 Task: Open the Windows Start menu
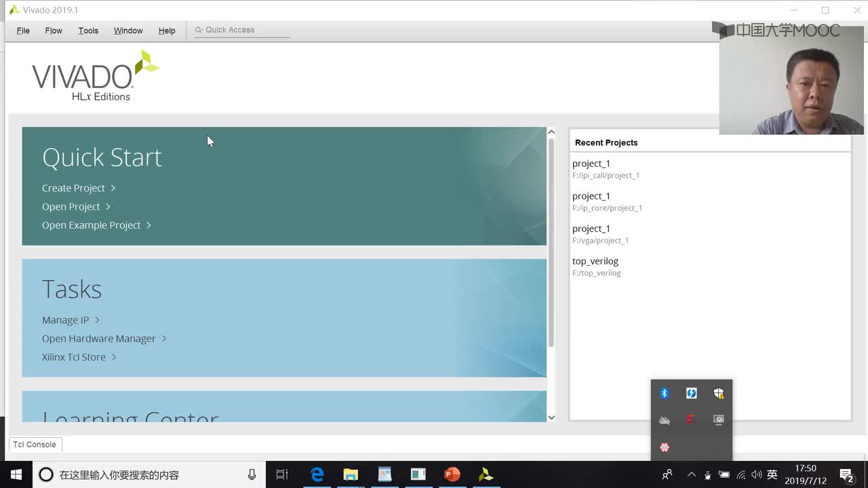(16, 474)
